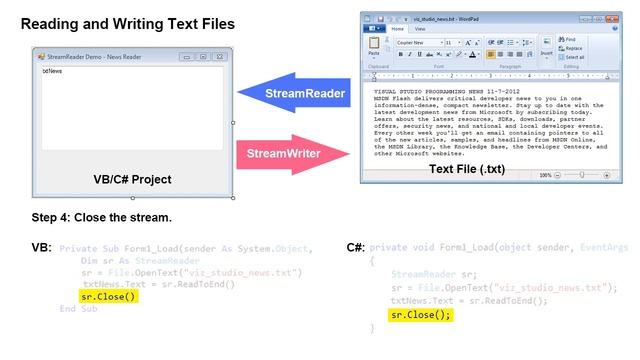This screenshot has height=360, width=640.
Task: Click the Save icon in WordPad's quick access toolbar
Action: click(x=381, y=19)
